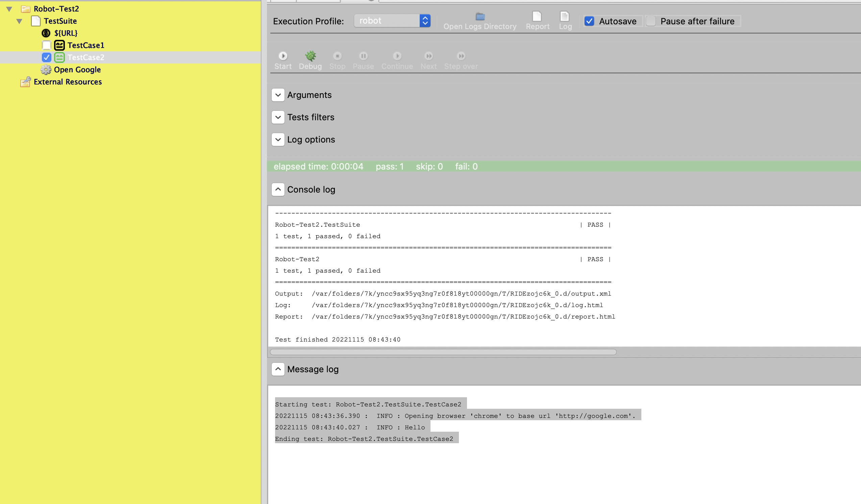Click the Start test run button
This screenshot has height=504, width=861.
pos(283,61)
